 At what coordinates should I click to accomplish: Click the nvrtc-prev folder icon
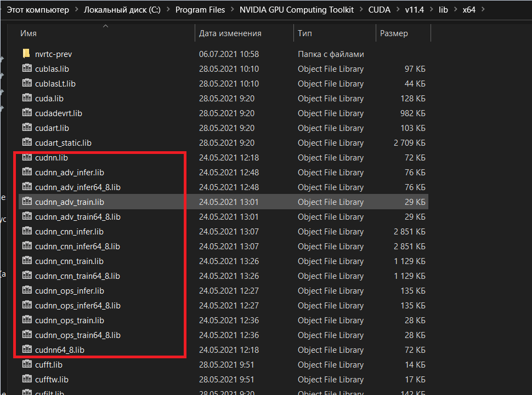point(27,54)
